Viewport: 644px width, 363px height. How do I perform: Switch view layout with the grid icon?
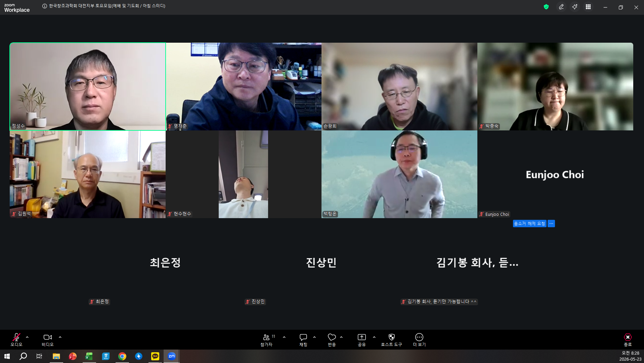click(x=588, y=7)
